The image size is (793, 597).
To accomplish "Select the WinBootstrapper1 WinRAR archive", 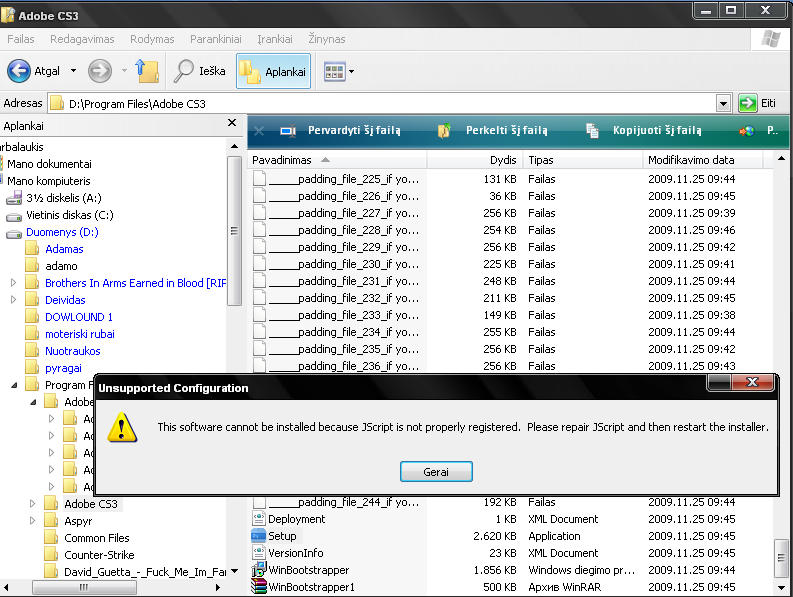I will click(x=311, y=587).
